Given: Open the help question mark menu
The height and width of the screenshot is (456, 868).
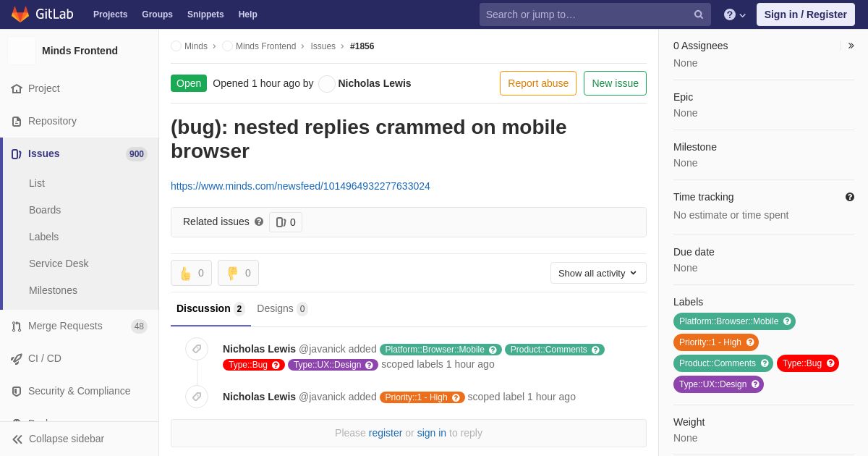Looking at the screenshot, I should [x=735, y=14].
